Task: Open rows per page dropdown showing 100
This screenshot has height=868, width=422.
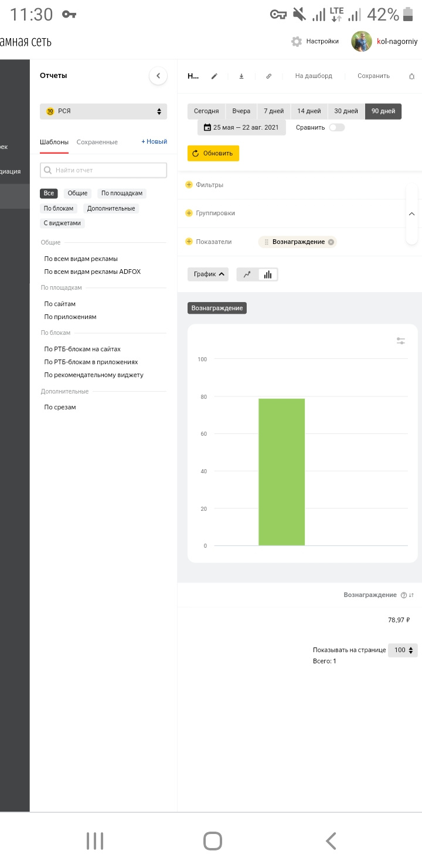Action: click(403, 650)
